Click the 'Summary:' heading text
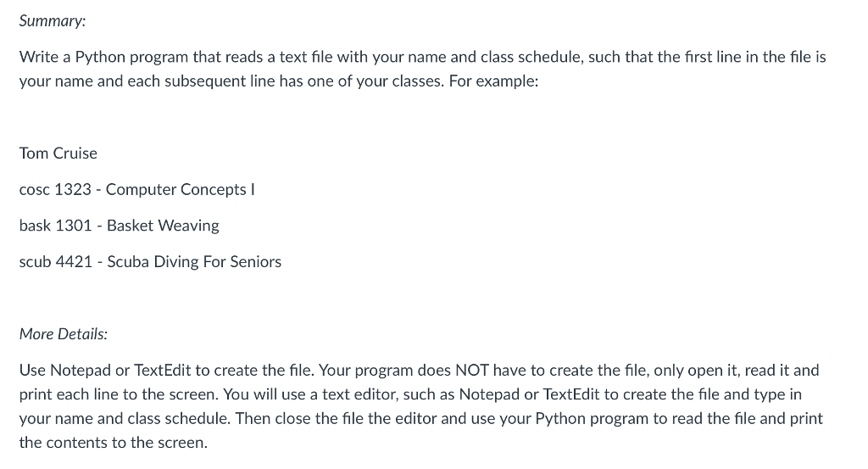 (53, 21)
